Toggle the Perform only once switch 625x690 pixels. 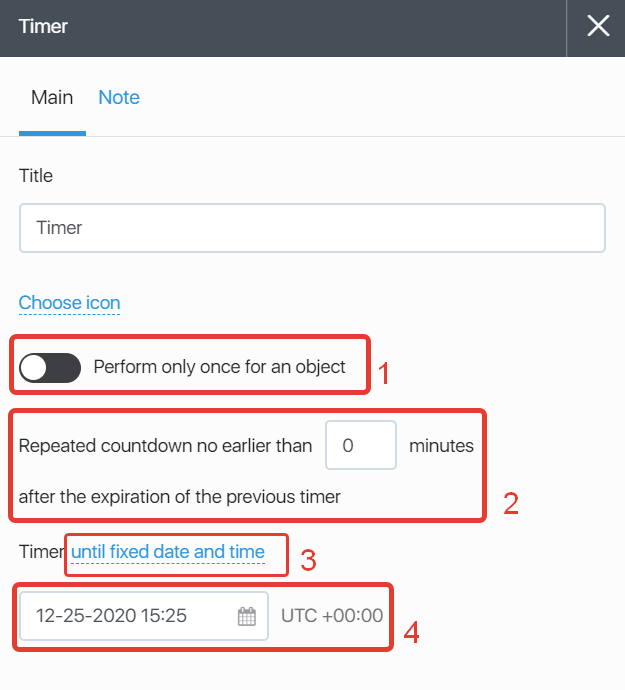(x=50, y=367)
